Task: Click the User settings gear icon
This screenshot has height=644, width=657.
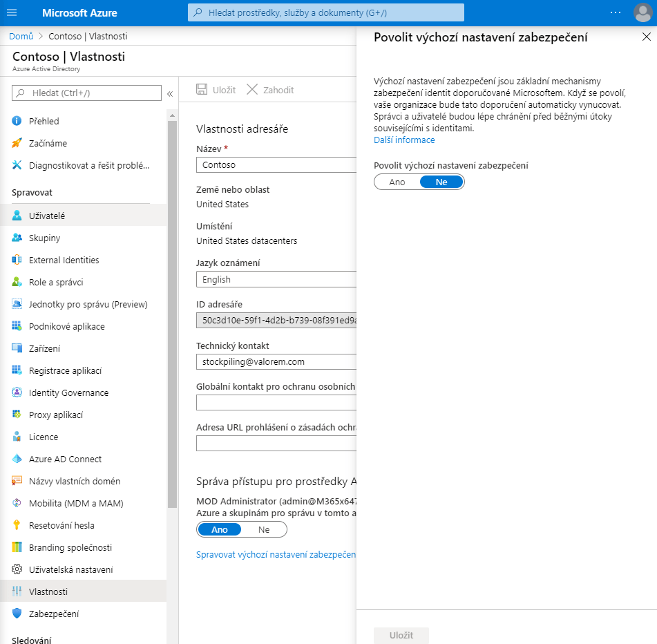Action: [x=17, y=569]
